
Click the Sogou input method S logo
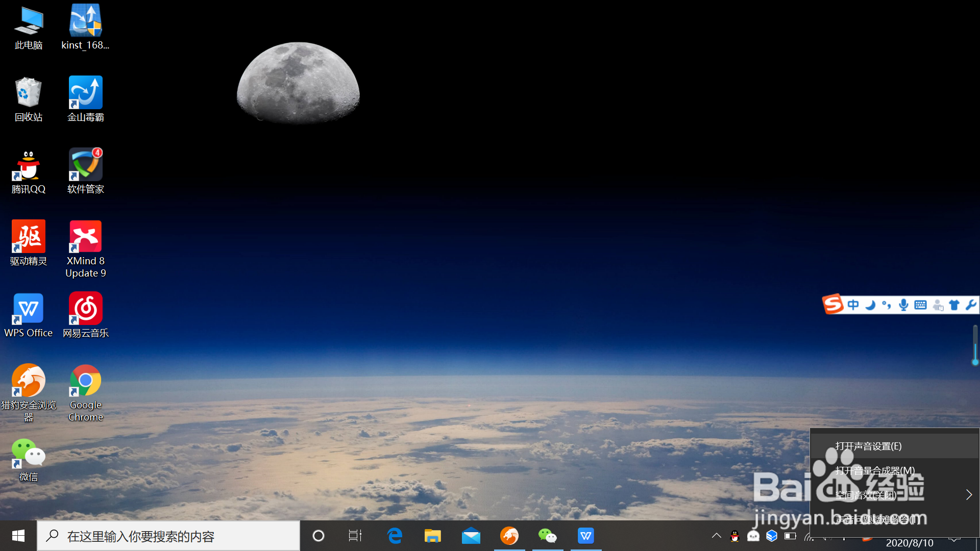(x=833, y=305)
